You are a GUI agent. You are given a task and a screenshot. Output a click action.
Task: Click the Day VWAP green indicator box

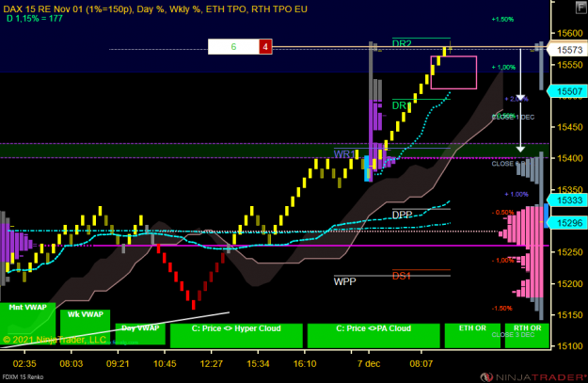[140, 334]
